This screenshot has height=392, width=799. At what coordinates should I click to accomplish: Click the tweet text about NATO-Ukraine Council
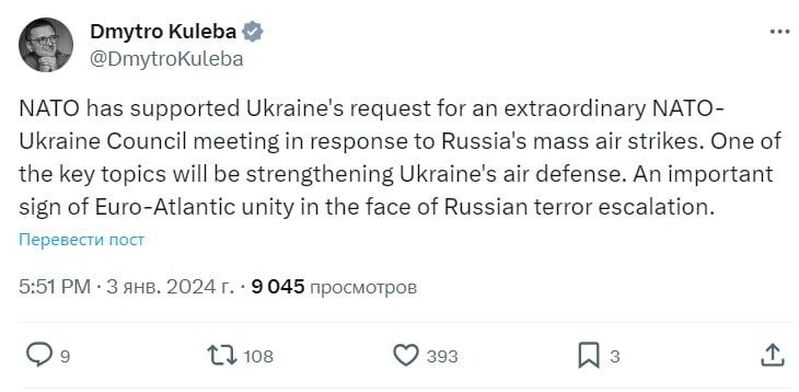400,159
